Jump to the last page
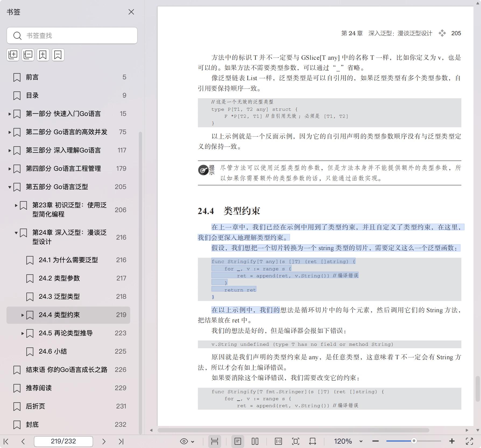 pyautogui.click(x=121, y=441)
